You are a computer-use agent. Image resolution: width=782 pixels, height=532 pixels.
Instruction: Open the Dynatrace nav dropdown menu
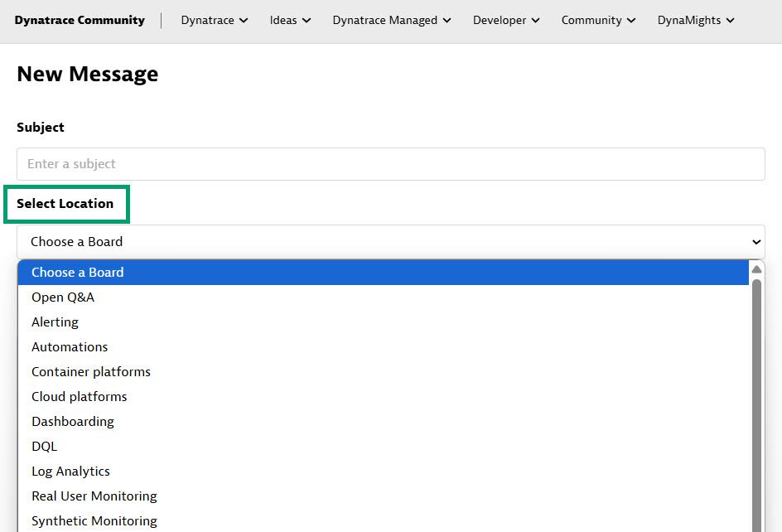(x=214, y=21)
